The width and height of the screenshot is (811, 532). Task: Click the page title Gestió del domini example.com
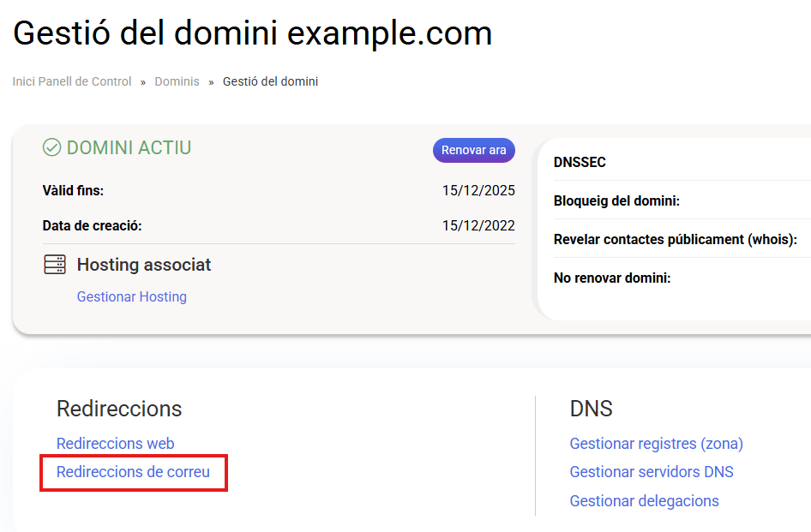tap(253, 33)
